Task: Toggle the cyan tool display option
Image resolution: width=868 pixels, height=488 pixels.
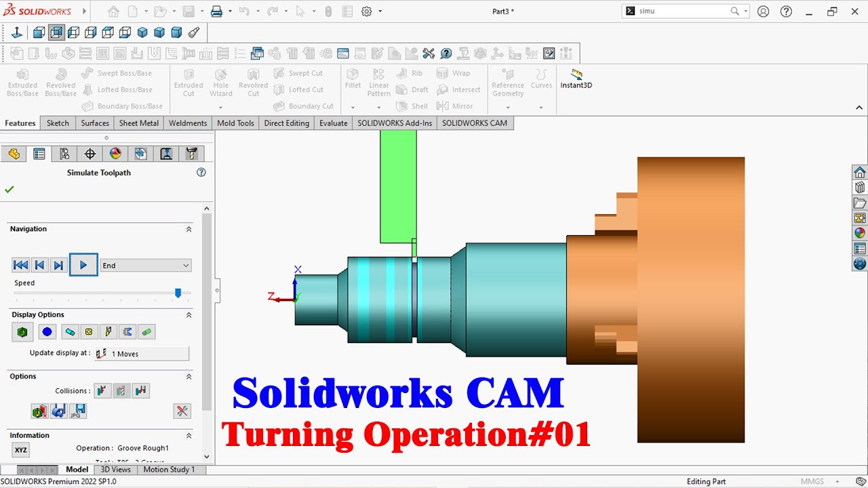Action: click(x=70, y=332)
